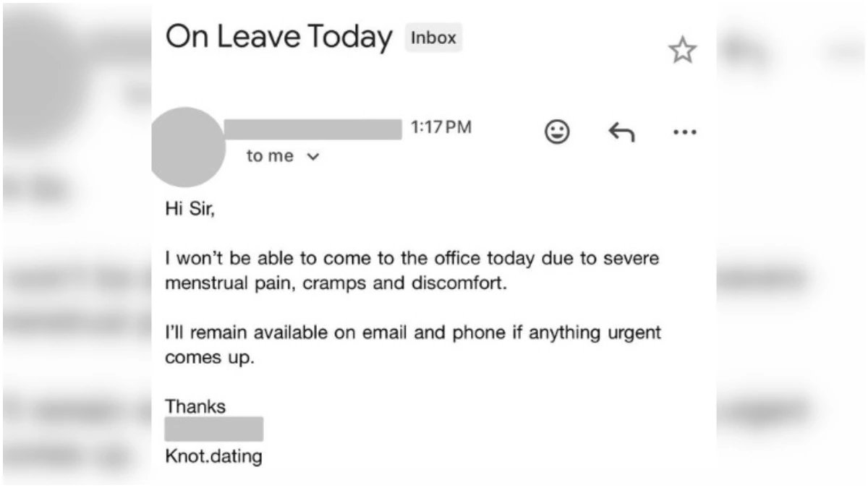Click the redacted sender name bar
Viewport: 868px width, 488px height.
(x=312, y=129)
